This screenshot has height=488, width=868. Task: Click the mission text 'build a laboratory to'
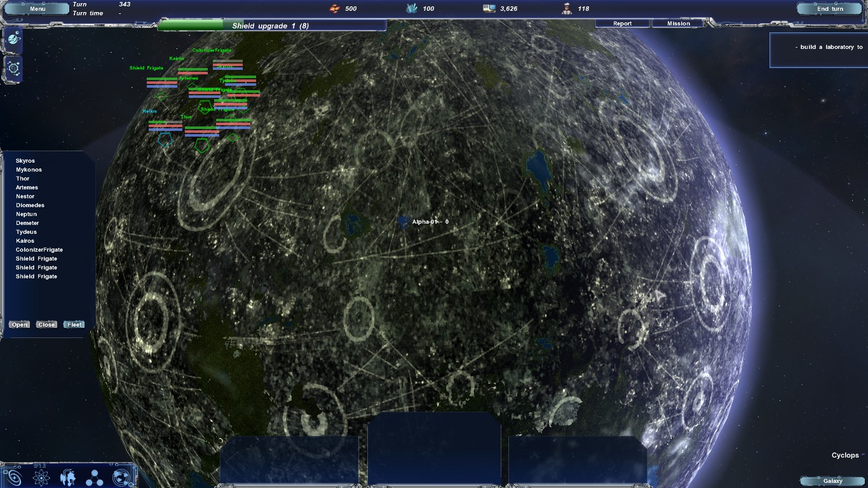tap(829, 47)
